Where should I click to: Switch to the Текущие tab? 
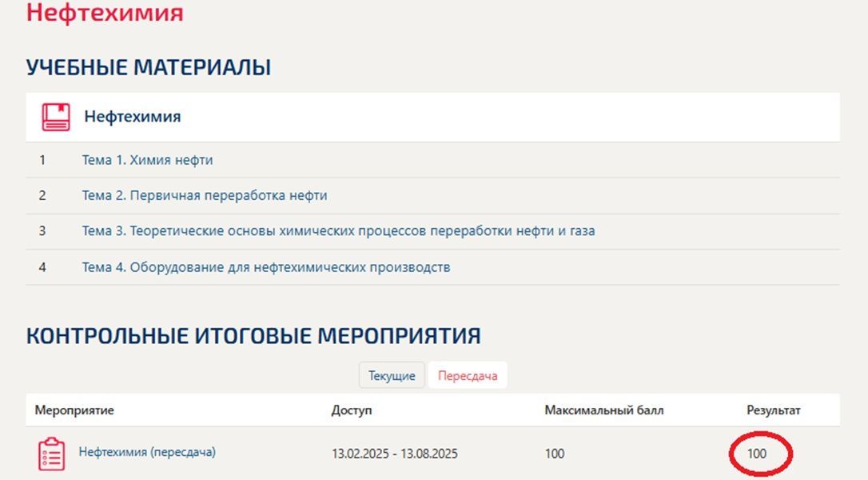pos(392,375)
